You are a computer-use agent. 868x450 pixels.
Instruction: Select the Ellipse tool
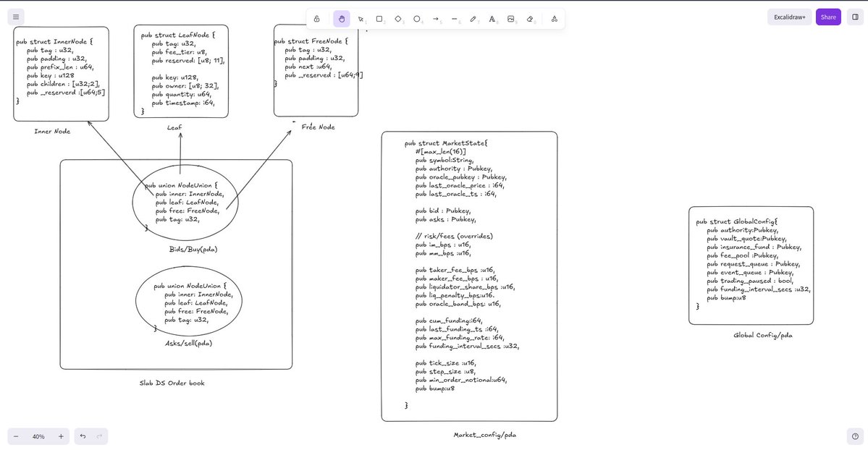[417, 19]
